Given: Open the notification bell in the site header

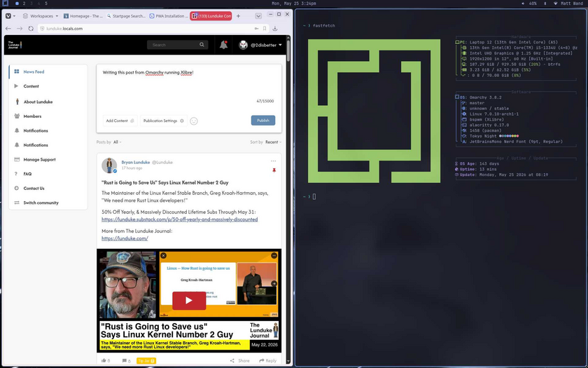Looking at the screenshot, I should point(223,45).
